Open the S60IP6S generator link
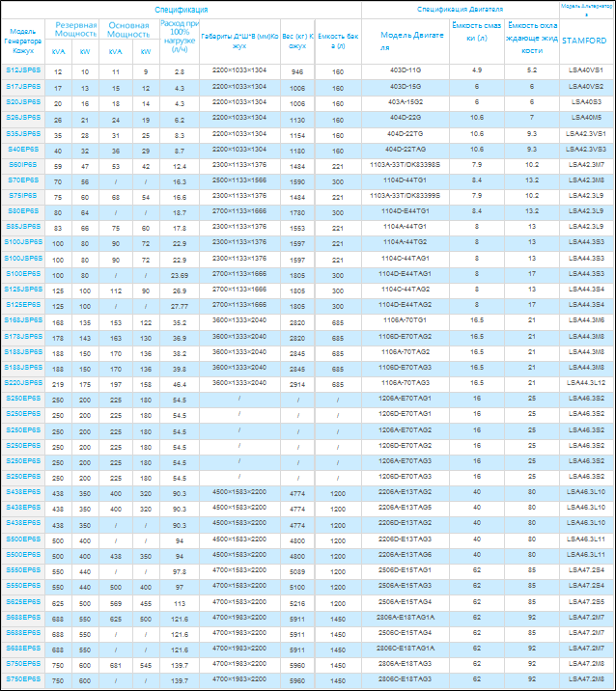This screenshot has height=691, width=616. click(24, 165)
